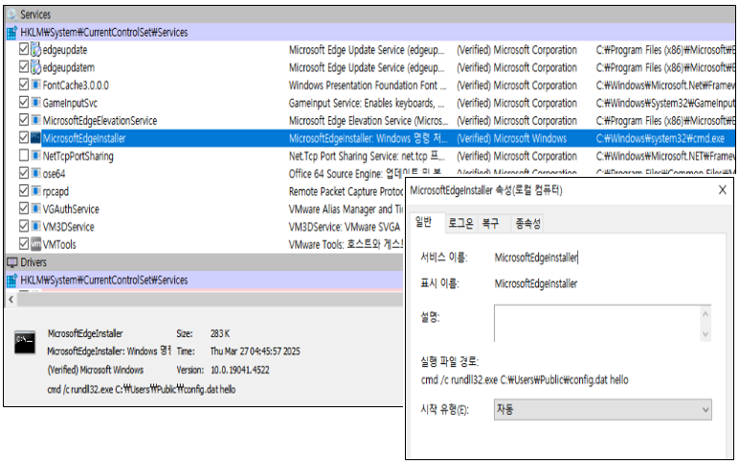The width and height of the screenshot is (738, 465).
Task: Select the 일반 tab in properties dialog
Action: 426,223
